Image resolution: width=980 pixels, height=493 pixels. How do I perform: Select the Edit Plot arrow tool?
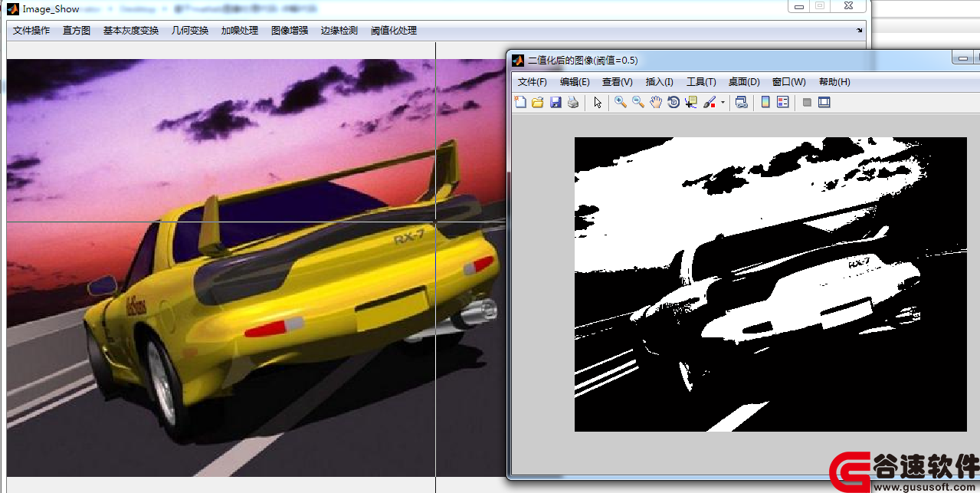598,102
